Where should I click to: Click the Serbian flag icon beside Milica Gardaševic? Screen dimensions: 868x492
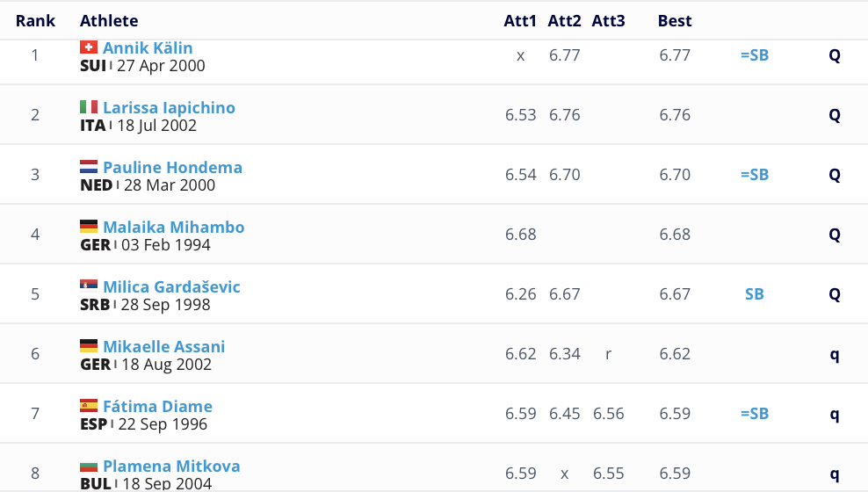point(89,286)
